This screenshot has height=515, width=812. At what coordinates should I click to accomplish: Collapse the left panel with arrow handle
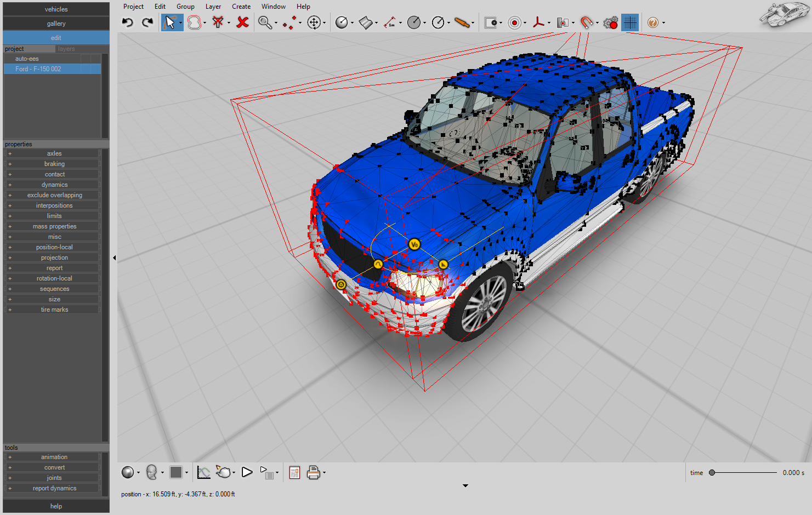[114, 257]
